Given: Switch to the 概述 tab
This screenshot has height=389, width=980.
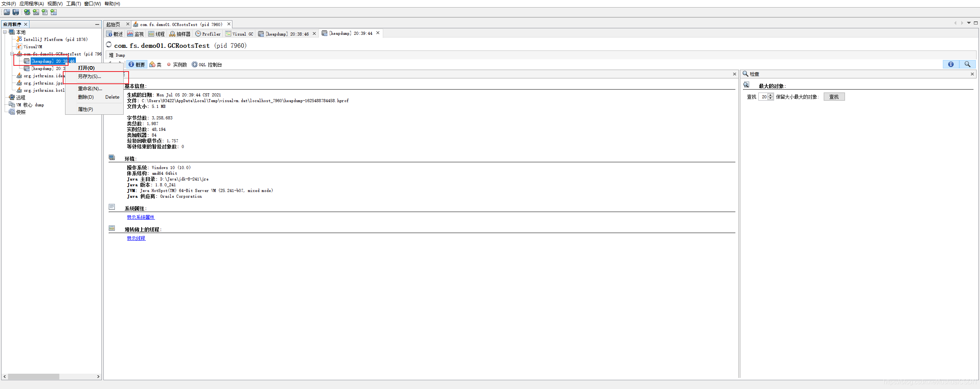Looking at the screenshot, I should tap(115, 34).
